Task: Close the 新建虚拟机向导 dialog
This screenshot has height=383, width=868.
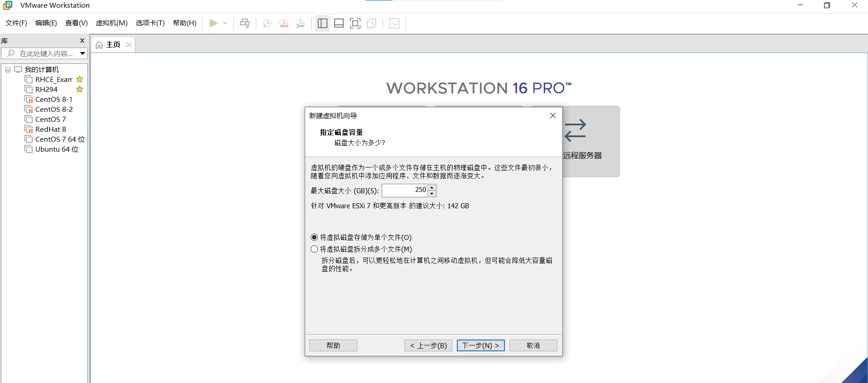Action: (552, 115)
